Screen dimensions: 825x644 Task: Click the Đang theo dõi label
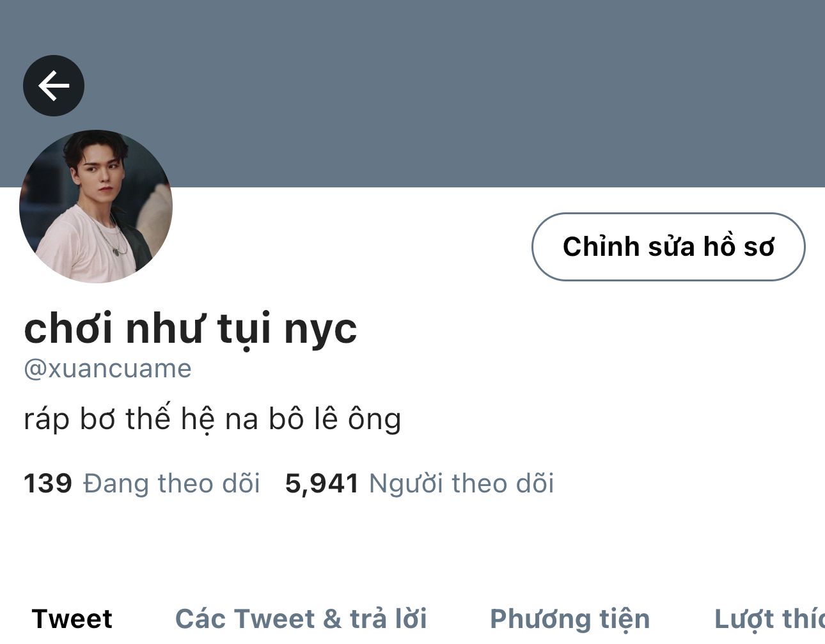[171, 483]
